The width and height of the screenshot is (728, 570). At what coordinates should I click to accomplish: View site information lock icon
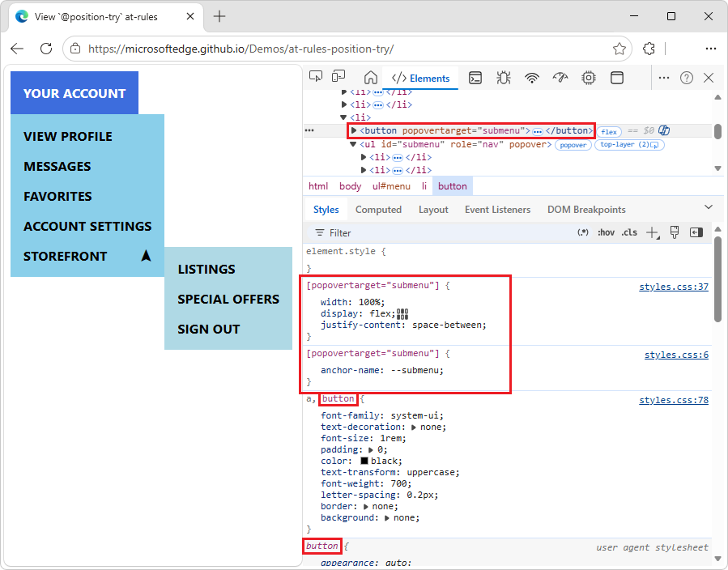[75, 49]
